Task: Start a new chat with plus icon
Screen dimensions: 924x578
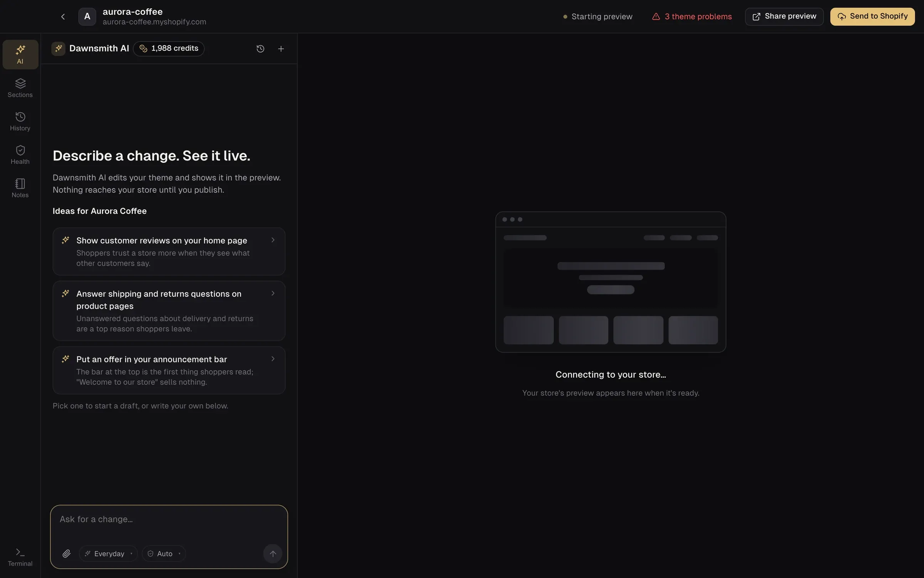Action: [x=281, y=49]
